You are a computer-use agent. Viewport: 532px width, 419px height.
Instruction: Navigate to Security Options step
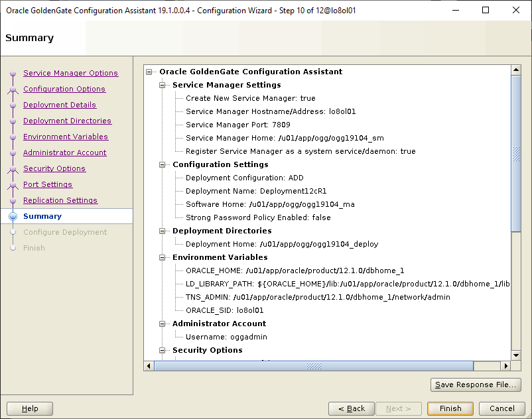[x=54, y=168]
